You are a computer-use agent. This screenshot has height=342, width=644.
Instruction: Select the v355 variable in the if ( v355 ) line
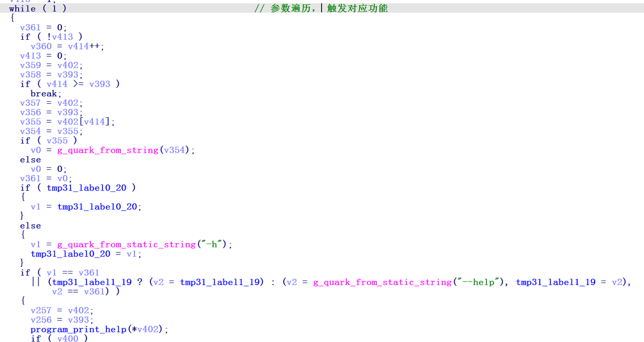point(57,141)
